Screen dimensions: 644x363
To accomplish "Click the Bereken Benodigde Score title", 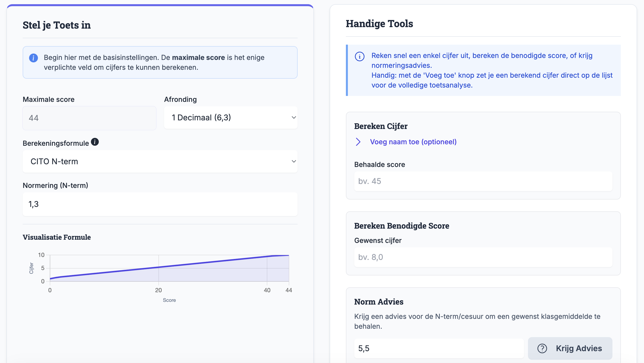I will coord(402,226).
